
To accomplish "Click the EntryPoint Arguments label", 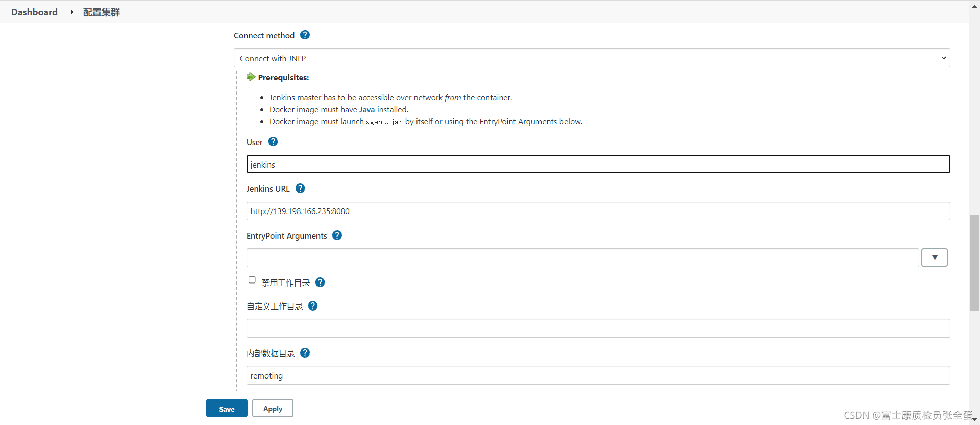I will tap(286, 235).
